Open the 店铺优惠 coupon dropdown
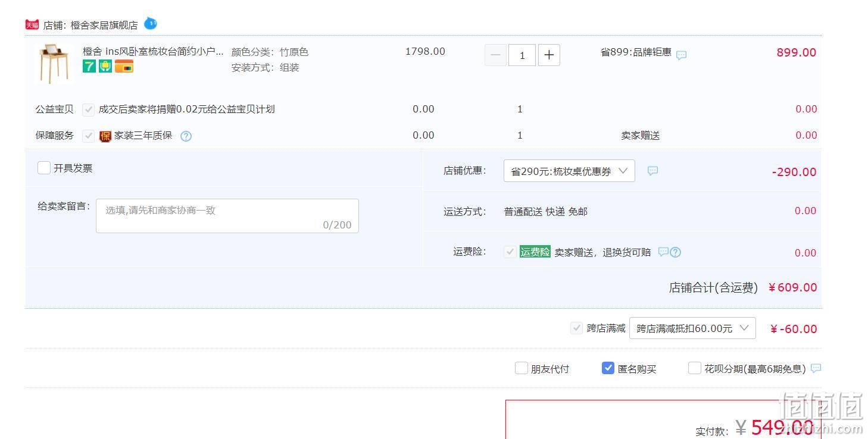The height and width of the screenshot is (439, 868). [x=569, y=171]
